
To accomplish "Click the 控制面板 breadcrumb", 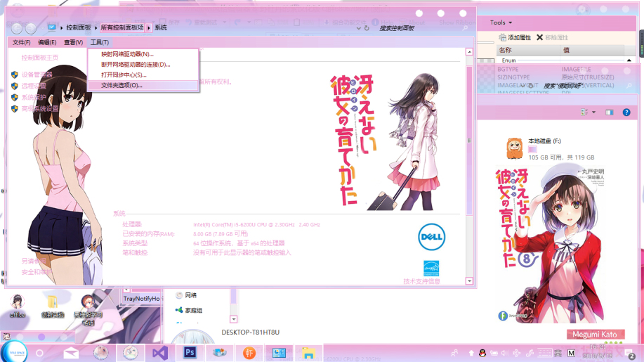I will [79, 27].
